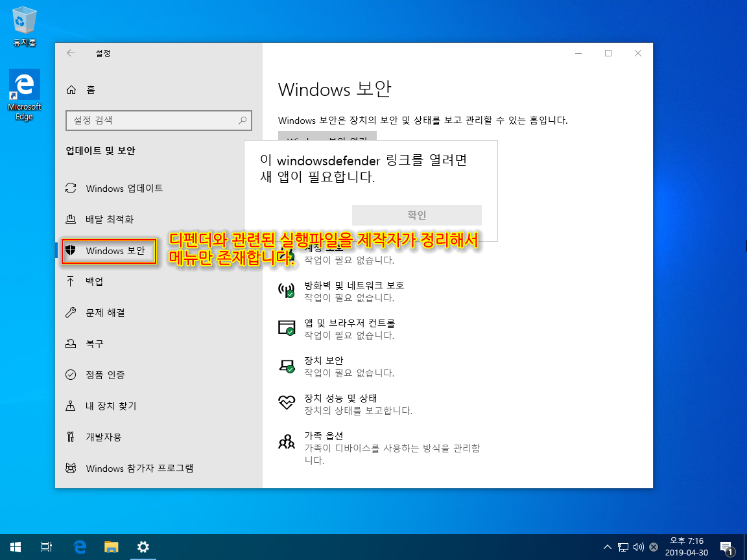
Task: Open the Action Center notification icon
Action: (727, 548)
